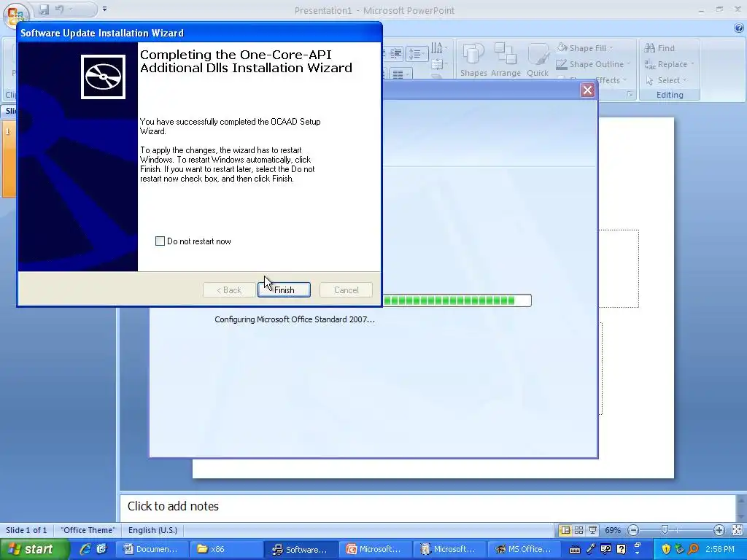Click the Office button

click(15, 15)
